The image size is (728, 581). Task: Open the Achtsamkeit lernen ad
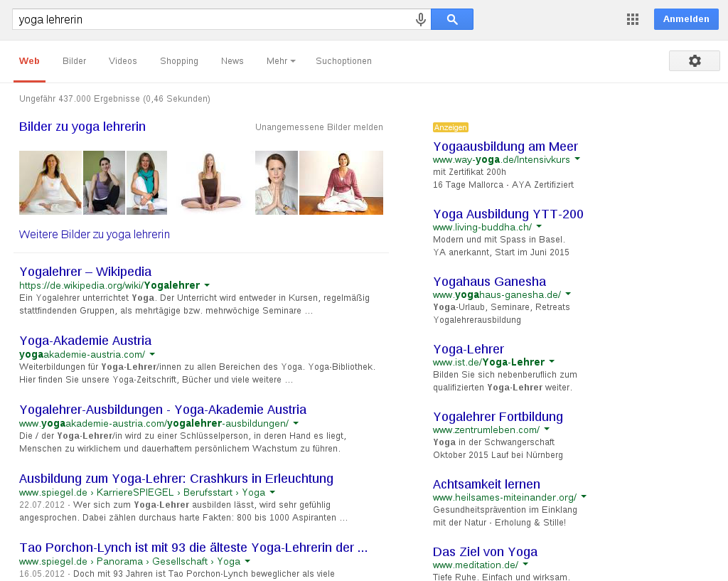486,484
